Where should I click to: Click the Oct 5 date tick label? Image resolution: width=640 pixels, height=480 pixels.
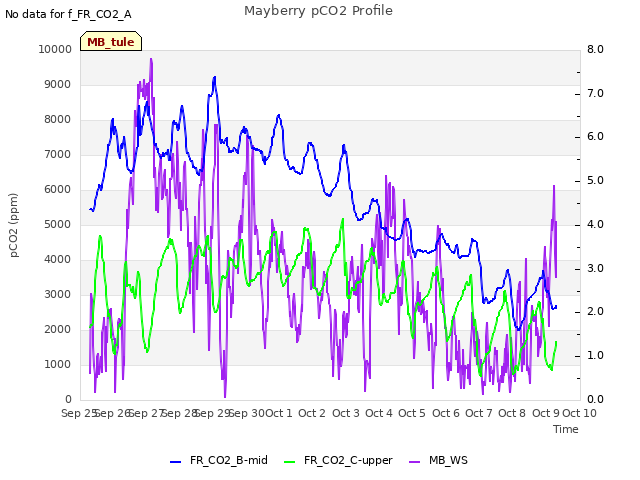pos(412,413)
